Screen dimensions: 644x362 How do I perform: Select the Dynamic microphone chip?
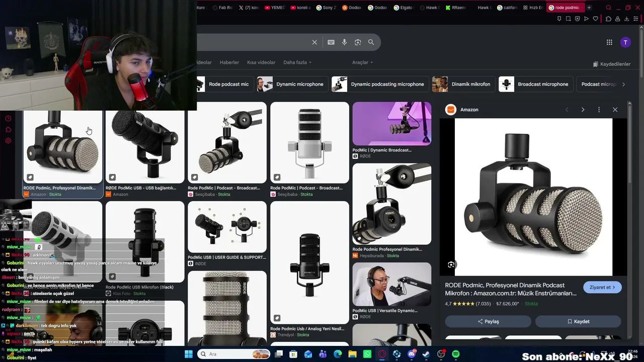(x=293, y=84)
